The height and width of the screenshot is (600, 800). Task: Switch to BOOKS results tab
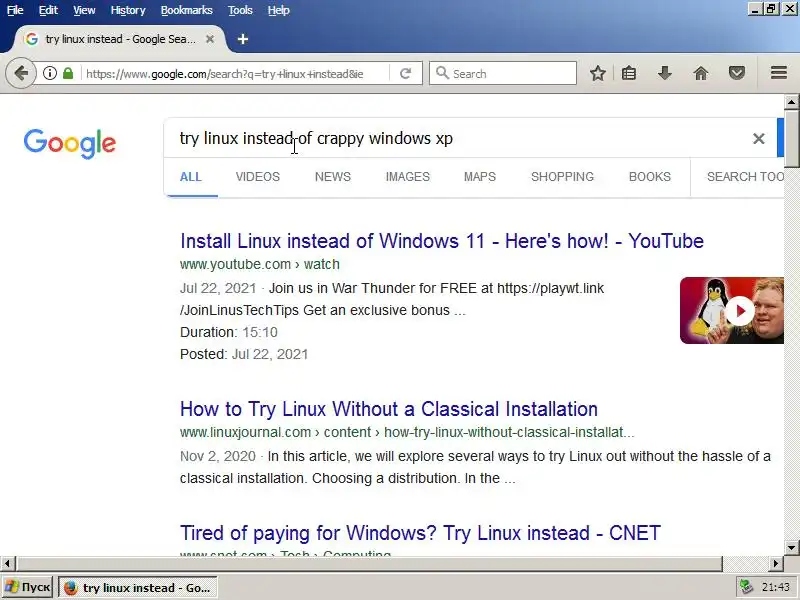(649, 177)
